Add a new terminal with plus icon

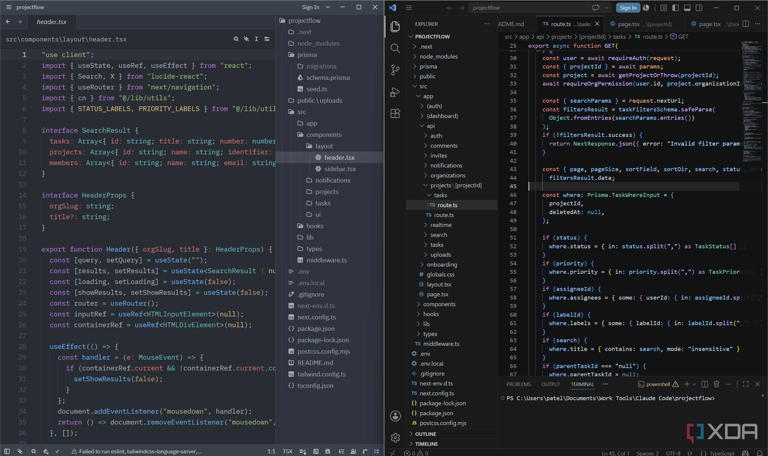coord(687,384)
